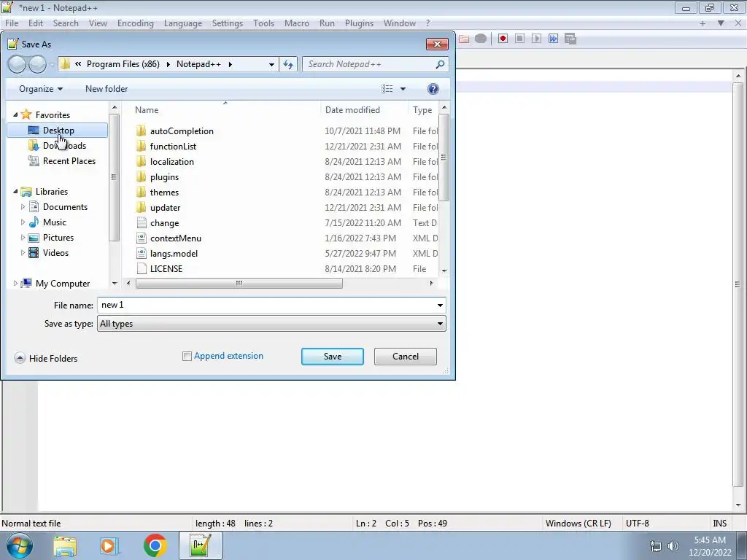Select the contextMenu XML file
The image size is (747, 560).
pos(176,238)
